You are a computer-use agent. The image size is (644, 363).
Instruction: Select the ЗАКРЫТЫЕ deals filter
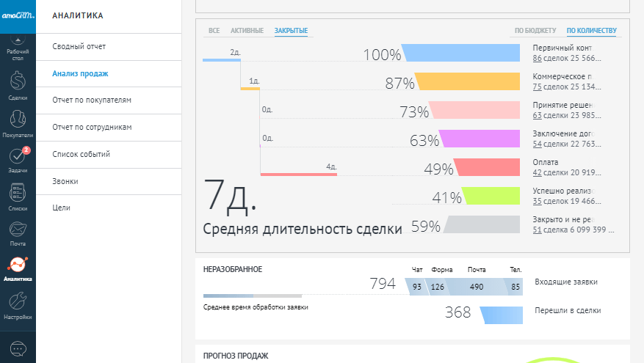point(291,31)
